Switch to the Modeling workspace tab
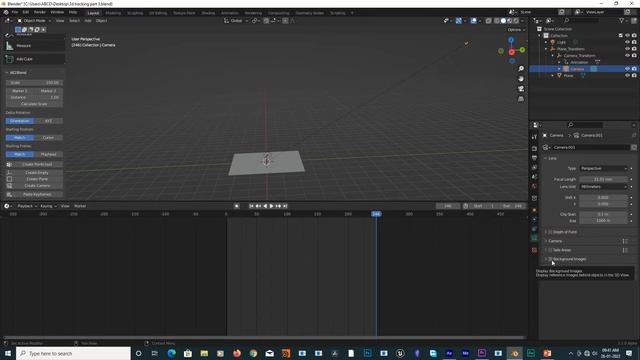 pos(113,13)
